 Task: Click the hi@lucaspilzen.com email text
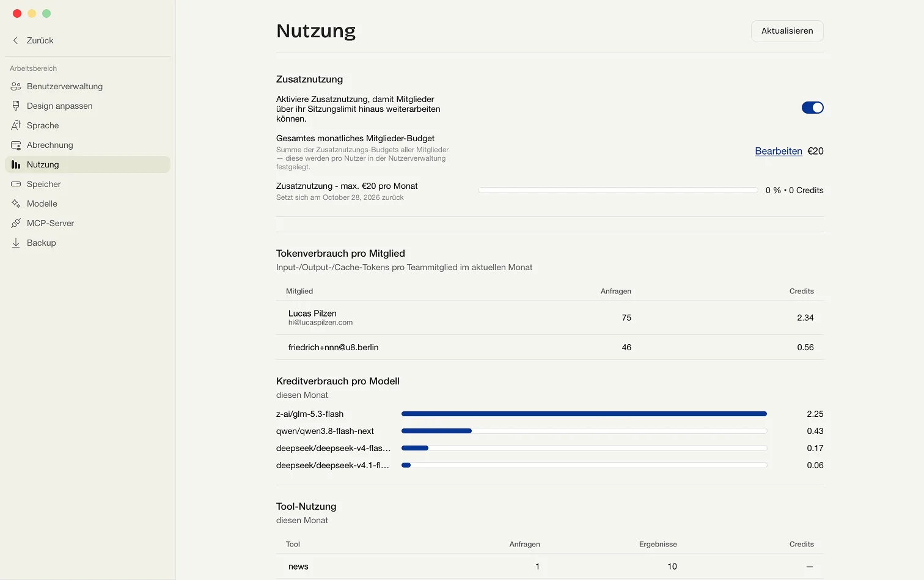point(320,323)
